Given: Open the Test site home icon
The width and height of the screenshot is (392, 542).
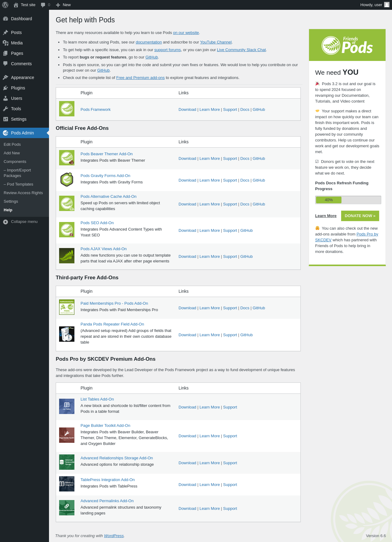Looking at the screenshot, I should [16, 5].
